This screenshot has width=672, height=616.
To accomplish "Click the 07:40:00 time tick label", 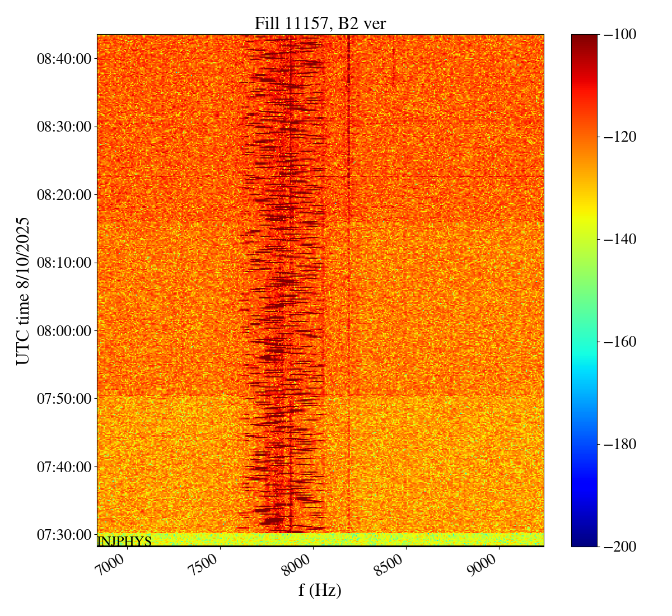I will pos(64,466).
